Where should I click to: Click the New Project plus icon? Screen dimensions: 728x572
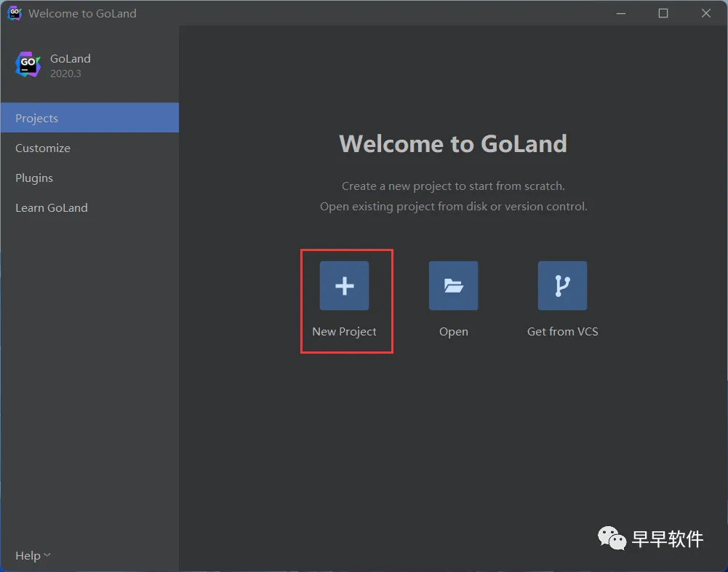(x=344, y=285)
